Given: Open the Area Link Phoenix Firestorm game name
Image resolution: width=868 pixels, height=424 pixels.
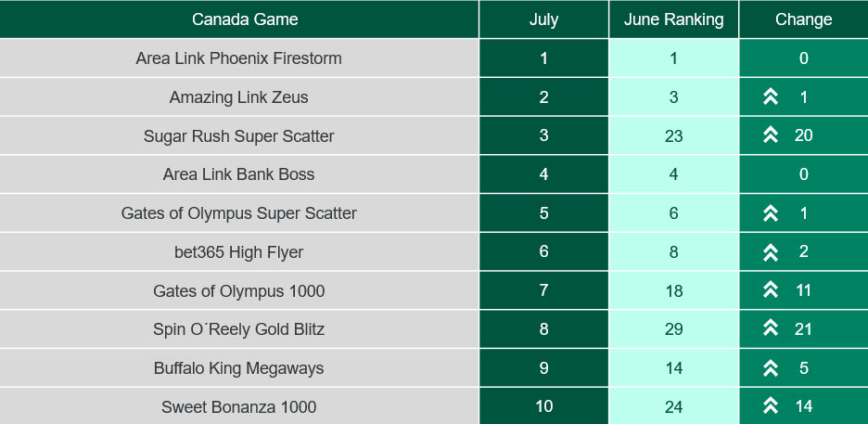Looking at the screenshot, I should click(x=238, y=58).
